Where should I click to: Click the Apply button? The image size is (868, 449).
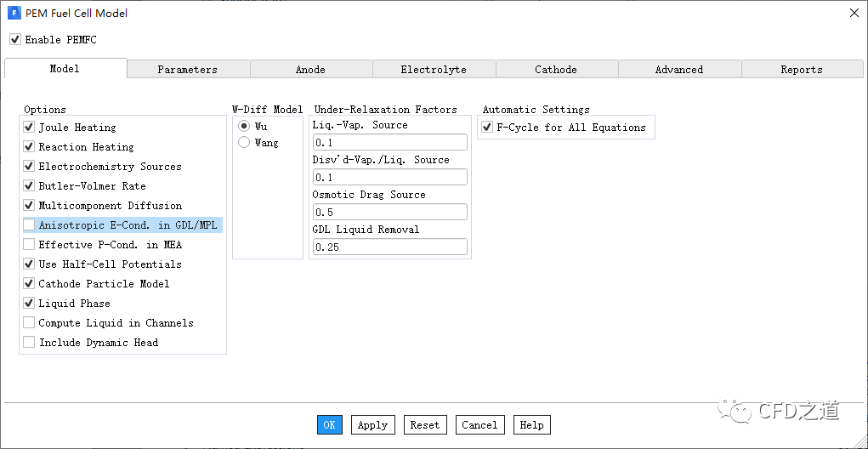[x=372, y=425]
